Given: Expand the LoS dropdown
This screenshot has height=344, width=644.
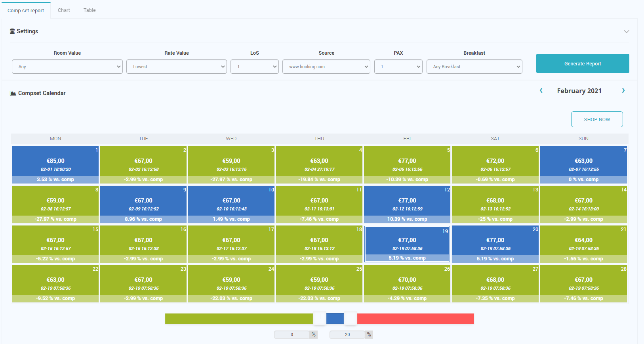Looking at the screenshot, I should click(x=254, y=67).
